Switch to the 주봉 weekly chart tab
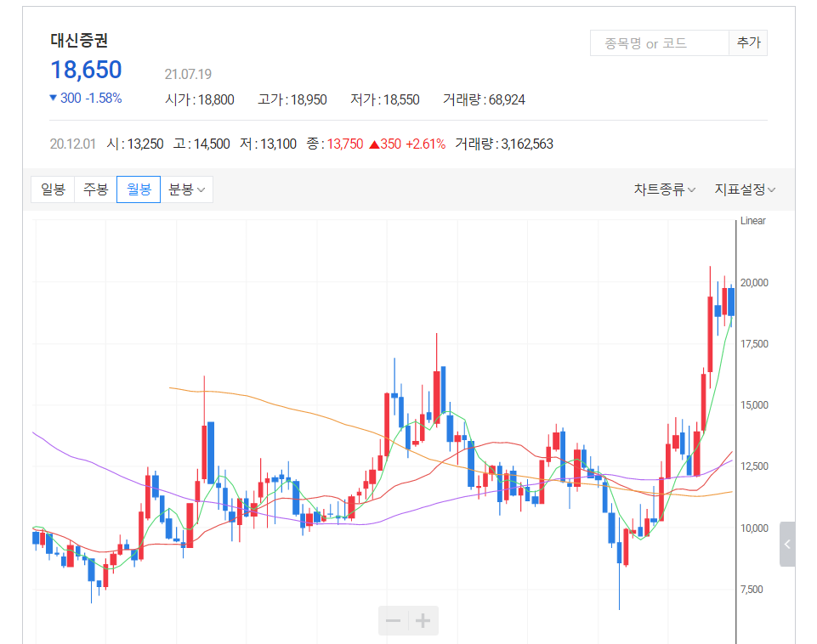 [95, 189]
